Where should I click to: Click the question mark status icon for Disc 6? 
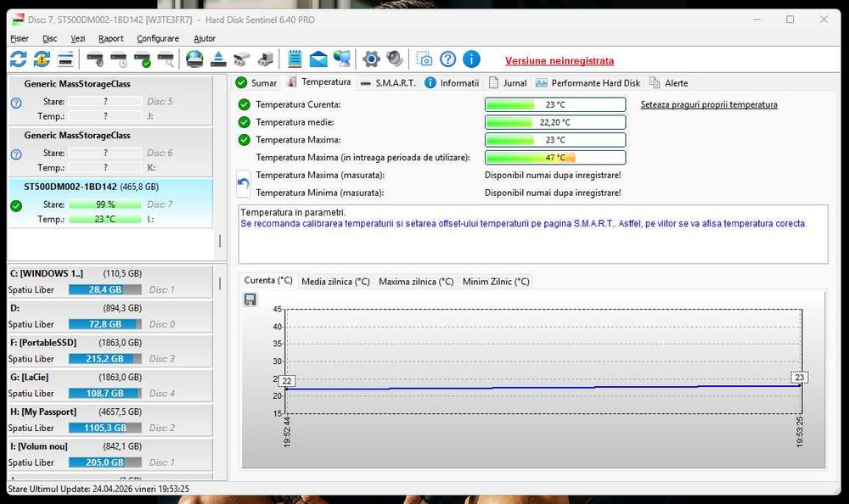coord(16,154)
